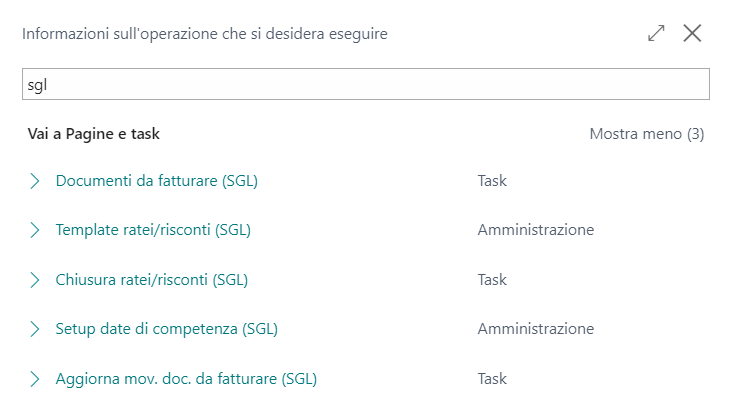
Task: Click 'Vai a Pagine e task' section heading
Action: (93, 133)
